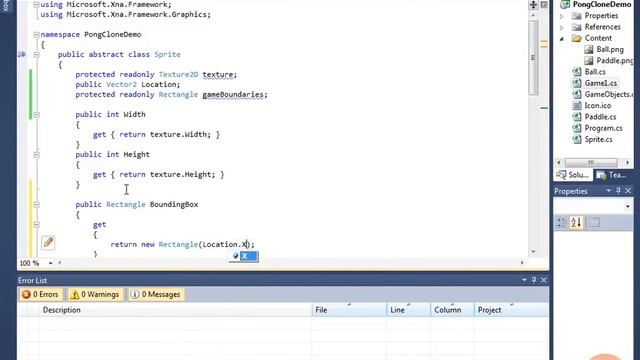The image size is (640, 360).
Task: Collapse the Sprite class block
Action: click(x=36, y=54)
